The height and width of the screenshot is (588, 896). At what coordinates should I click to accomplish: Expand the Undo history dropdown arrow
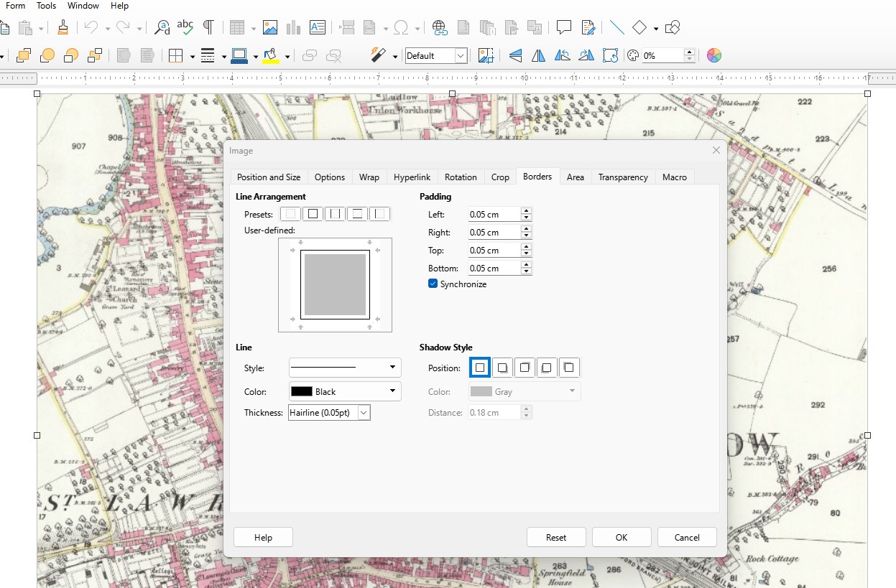coord(107,29)
